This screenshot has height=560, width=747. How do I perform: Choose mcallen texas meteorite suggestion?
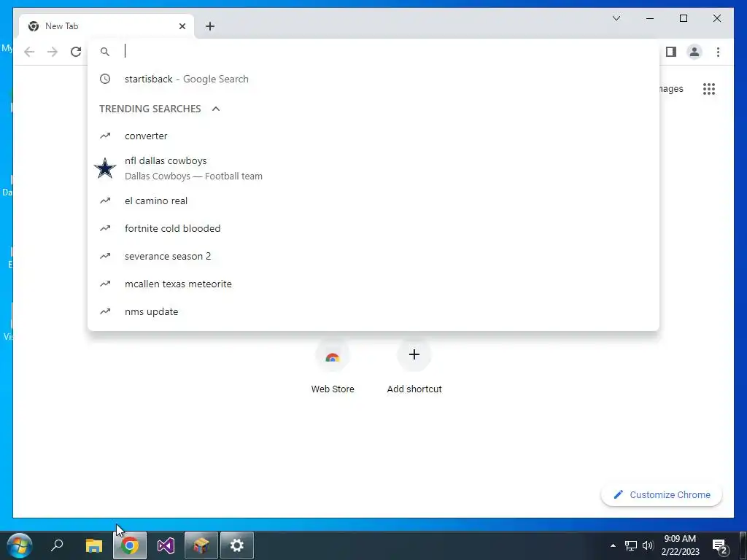tap(373, 284)
